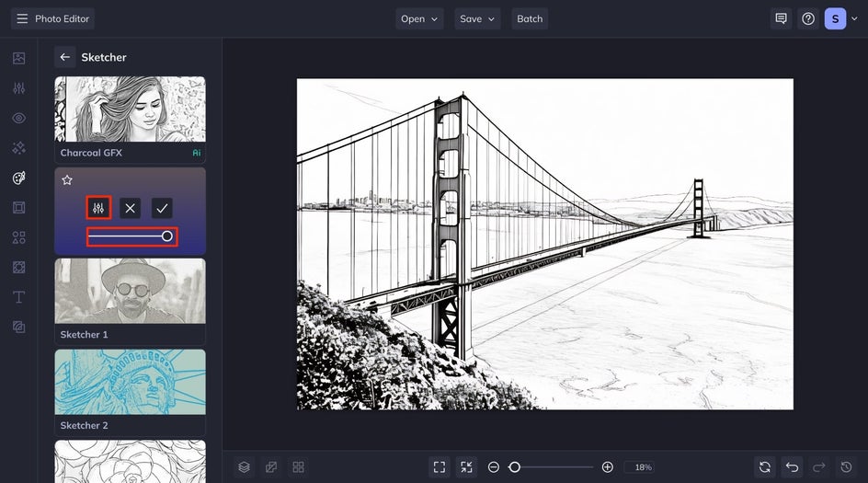Viewport: 868px width, 483px height.
Task: Select the Charcoal GFX effect thumbnail
Action: pyautogui.click(x=130, y=109)
